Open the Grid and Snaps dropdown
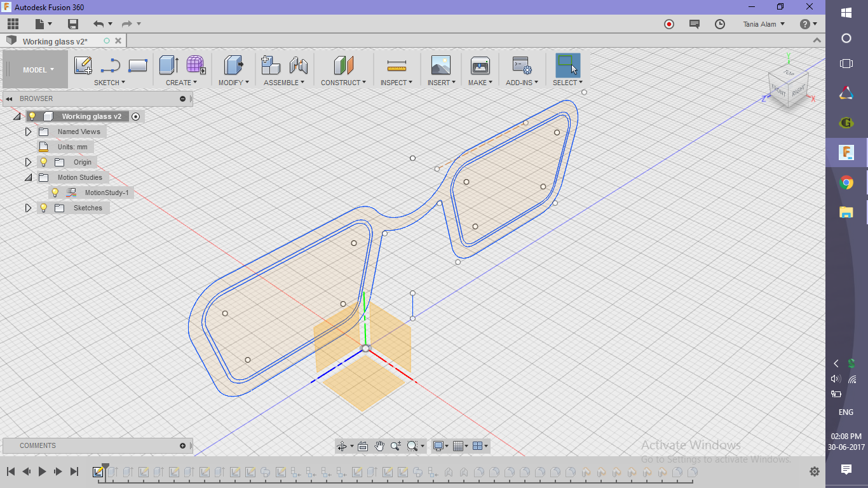 [461, 446]
